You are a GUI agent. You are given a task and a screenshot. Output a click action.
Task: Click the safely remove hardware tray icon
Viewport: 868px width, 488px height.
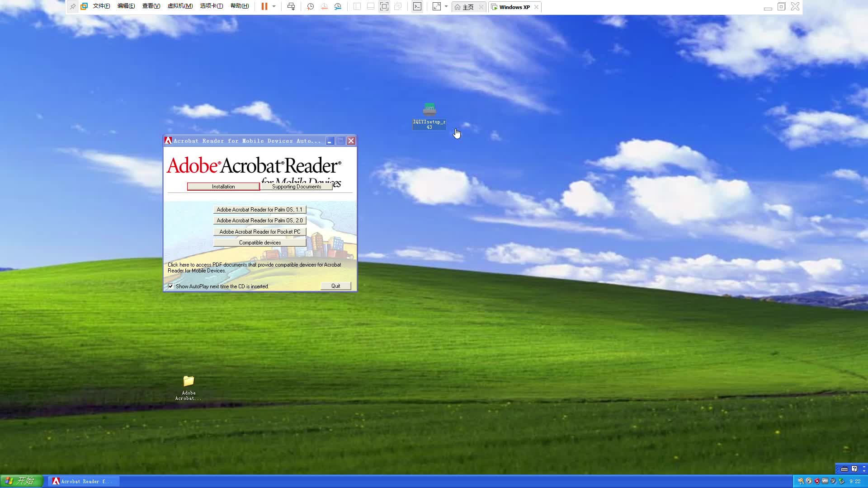point(842,481)
